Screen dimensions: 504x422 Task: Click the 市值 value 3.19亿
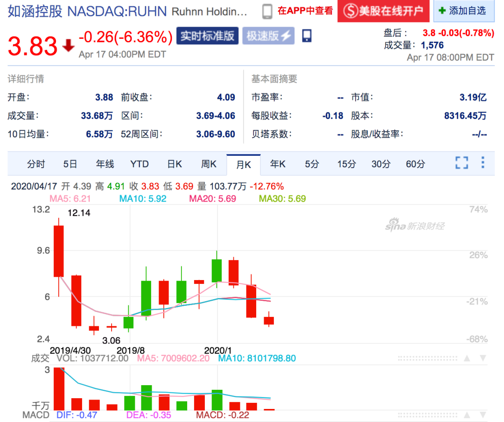(x=473, y=97)
